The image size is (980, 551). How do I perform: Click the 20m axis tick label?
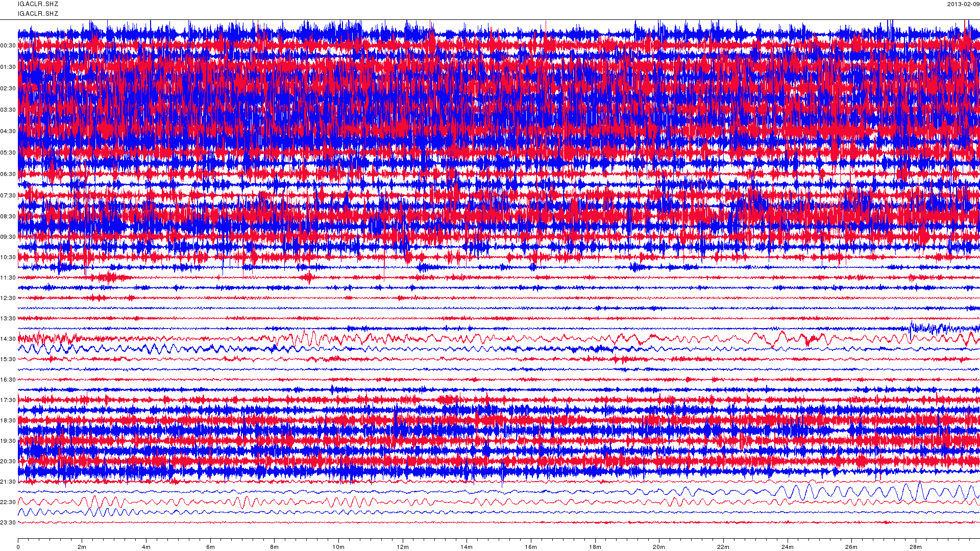[659, 547]
